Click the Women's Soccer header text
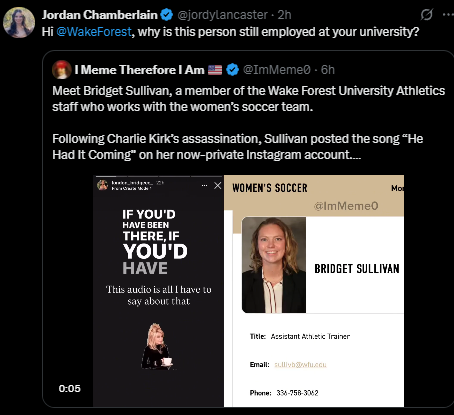454x415 pixels. pos(270,188)
